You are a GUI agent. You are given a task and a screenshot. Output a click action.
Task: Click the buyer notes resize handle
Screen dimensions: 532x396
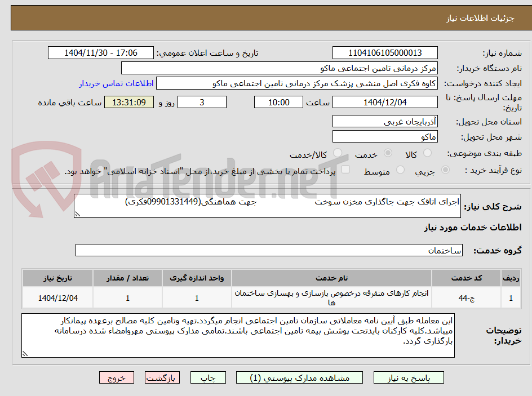pos(25,354)
